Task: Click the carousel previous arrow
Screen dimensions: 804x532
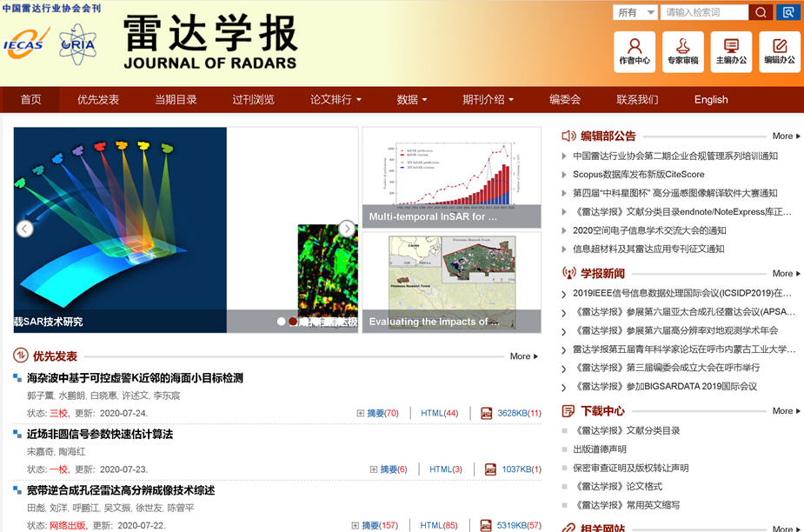Action: [x=25, y=229]
